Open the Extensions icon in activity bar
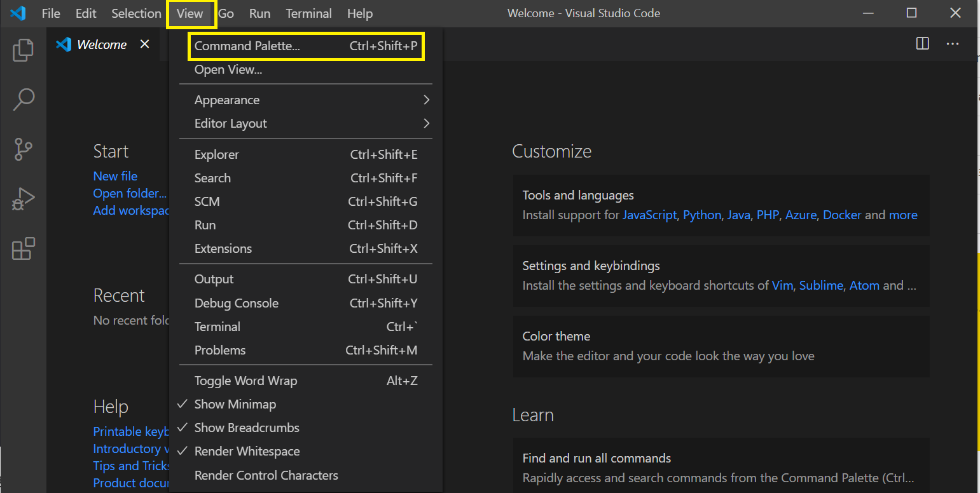The width and height of the screenshot is (980, 493). [24, 249]
